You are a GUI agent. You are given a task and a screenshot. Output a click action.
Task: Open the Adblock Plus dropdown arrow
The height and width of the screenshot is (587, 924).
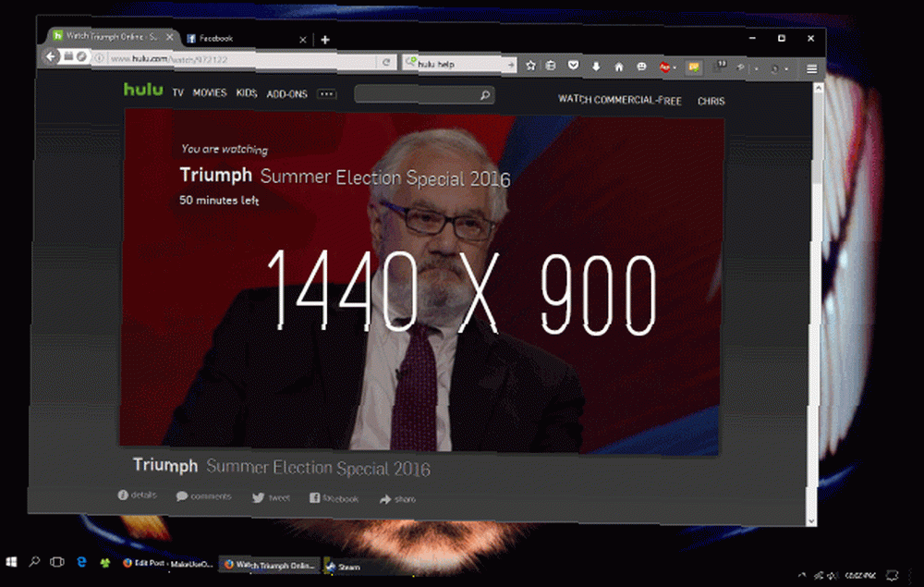pos(675,67)
